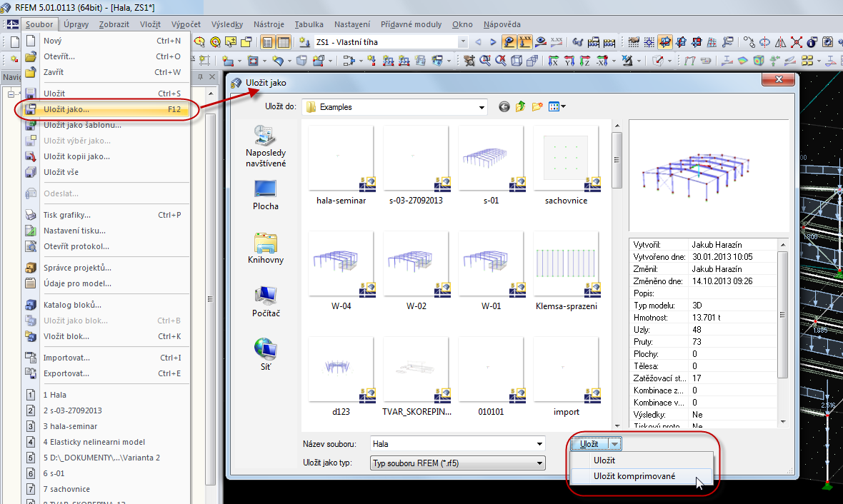Select the d123 file
Image resolution: width=843 pixels, height=504 pixels.
[x=341, y=377]
